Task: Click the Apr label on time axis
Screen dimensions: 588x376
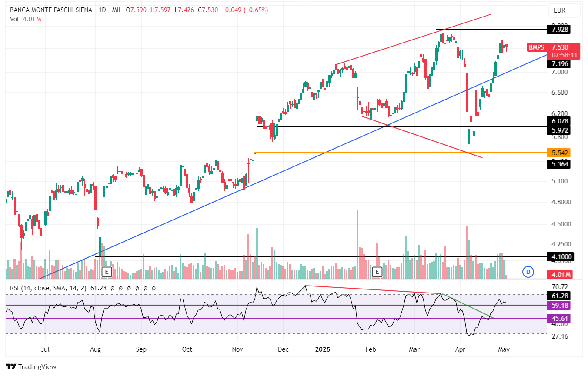Action: (460, 349)
